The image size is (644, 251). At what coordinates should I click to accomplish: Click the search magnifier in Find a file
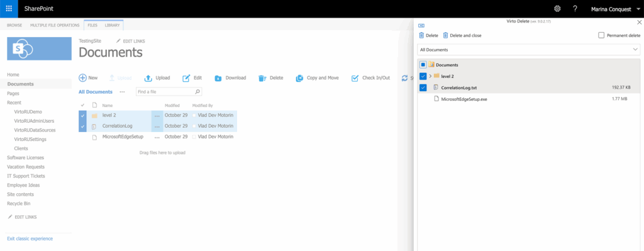(197, 92)
